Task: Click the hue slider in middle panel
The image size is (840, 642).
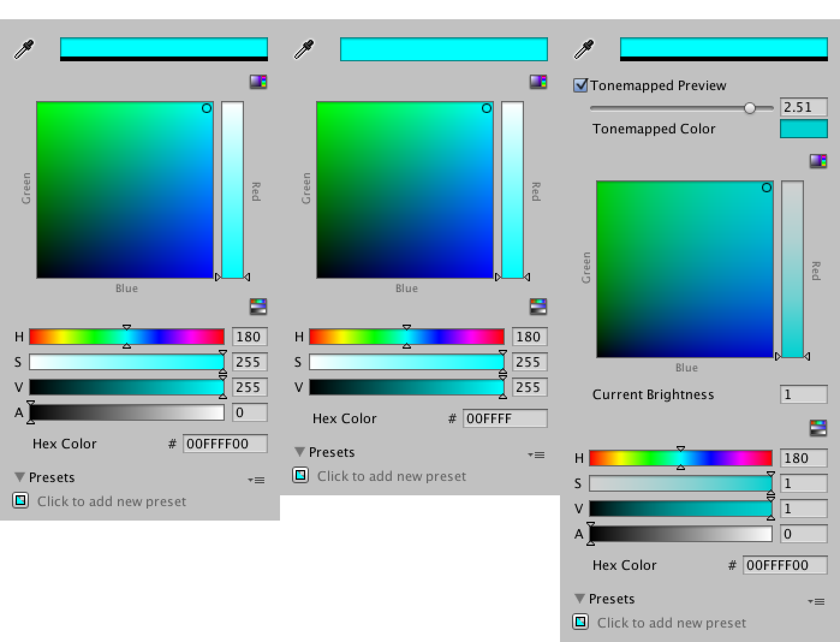Action: (x=407, y=337)
